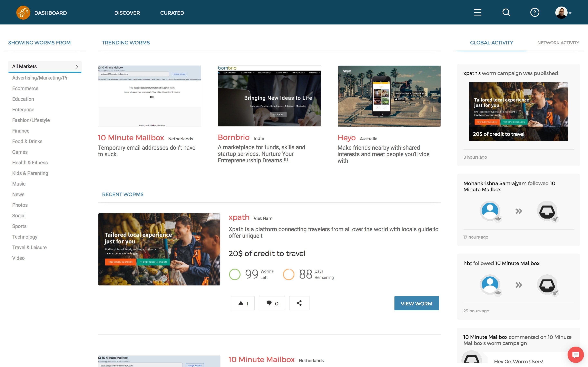Image resolution: width=588 pixels, height=367 pixels.
Task: Click the search magnifier icon
Action: click(x=506, y=12)
